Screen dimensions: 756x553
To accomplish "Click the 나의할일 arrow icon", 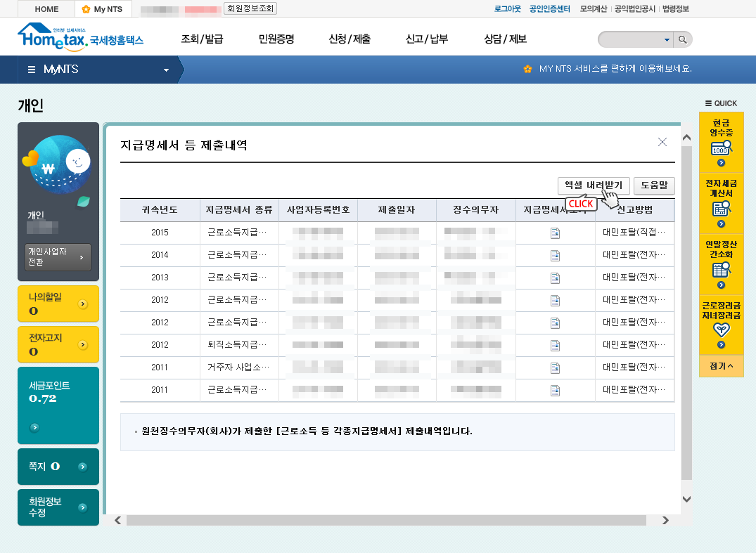I will point(83,304).
